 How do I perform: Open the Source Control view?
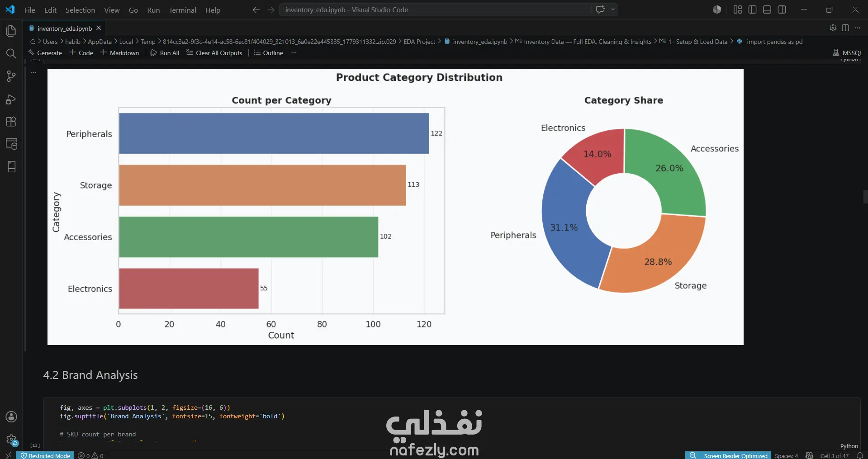pos(11,76)
